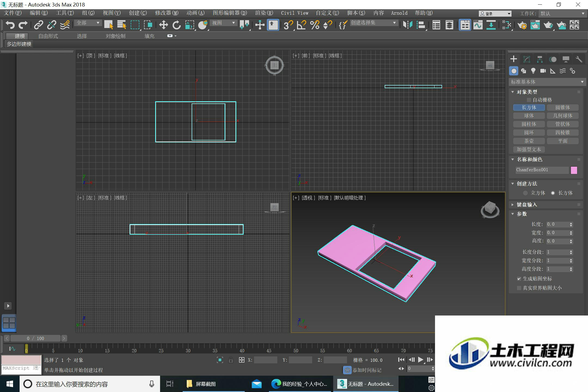The width and height of the screenshot is (588, 392).
Task: Toggle the Spinner Snap icon
Action: coord(327,25)
